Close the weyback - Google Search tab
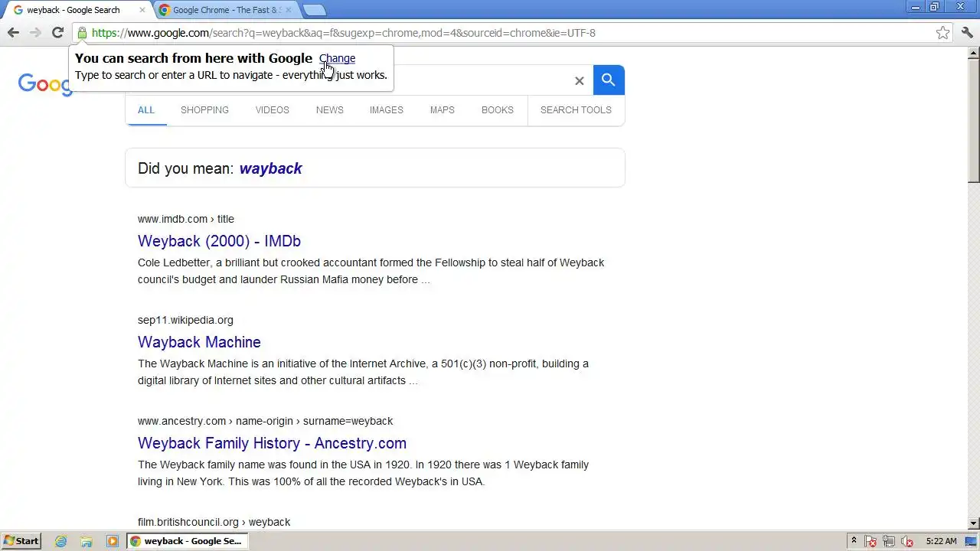 click(142, 10)
